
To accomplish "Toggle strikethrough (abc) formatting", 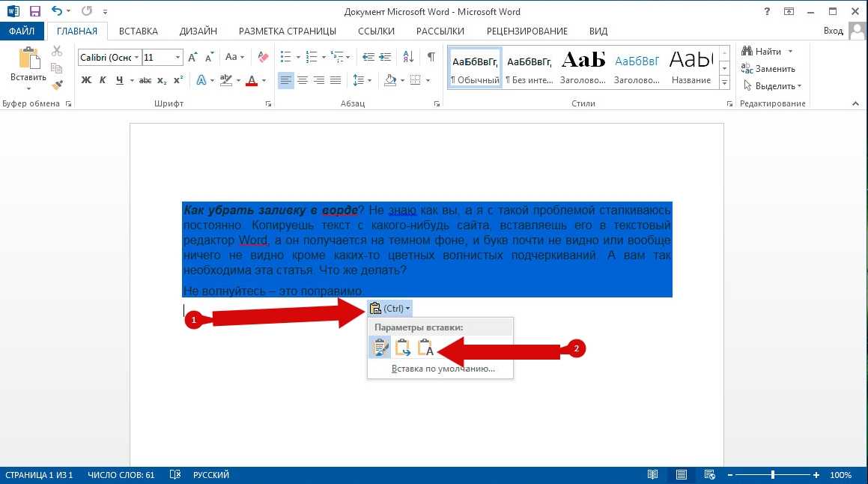I will pyautogui.click(x=145, y=80).
